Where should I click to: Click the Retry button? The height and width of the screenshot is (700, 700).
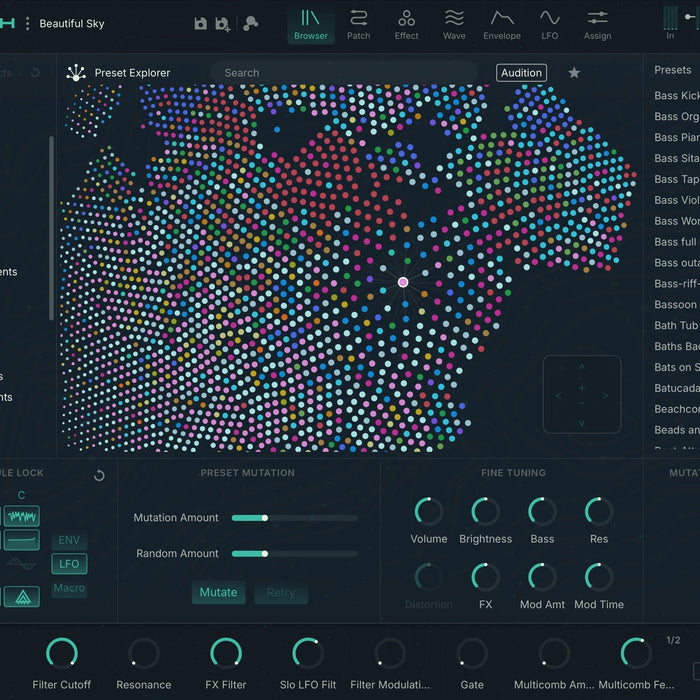click(x=281, y=592)
